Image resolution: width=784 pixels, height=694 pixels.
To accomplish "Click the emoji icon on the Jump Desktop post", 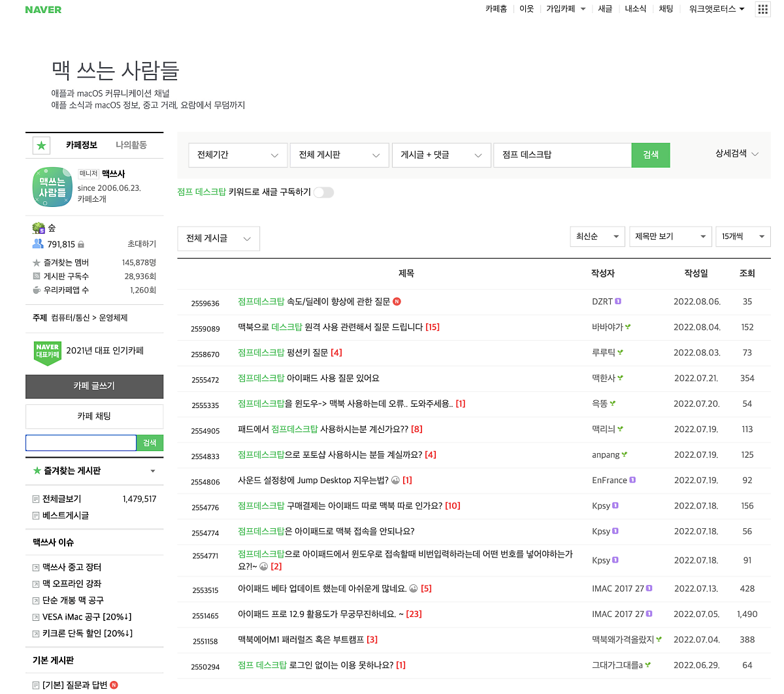I will click(395, 481).
